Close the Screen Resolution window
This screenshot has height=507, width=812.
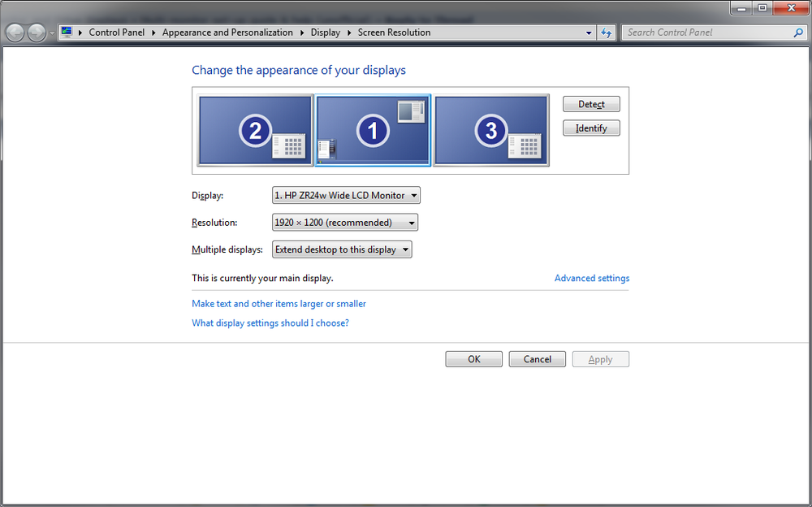click(791, 8)
